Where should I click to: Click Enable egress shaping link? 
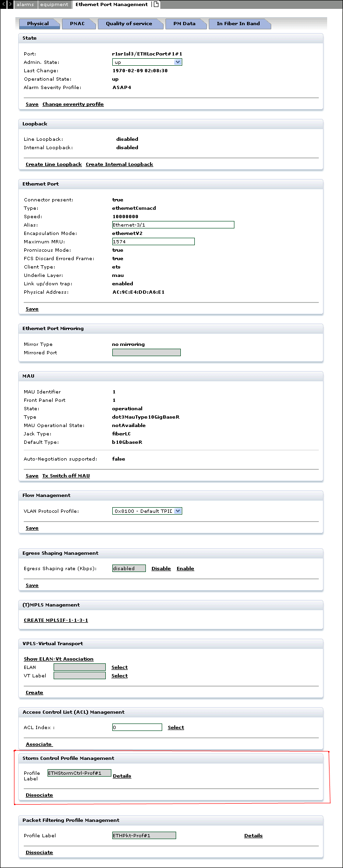[x=185, y=569]
